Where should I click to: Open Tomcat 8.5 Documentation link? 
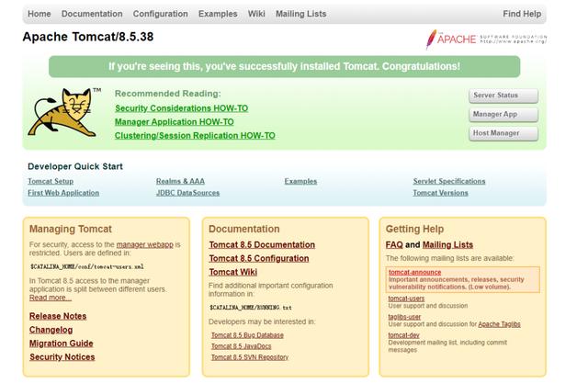262,245
